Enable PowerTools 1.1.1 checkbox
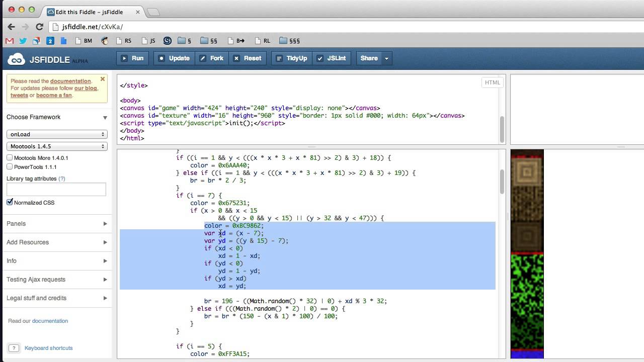644x362 pixels. click(10, 167)
